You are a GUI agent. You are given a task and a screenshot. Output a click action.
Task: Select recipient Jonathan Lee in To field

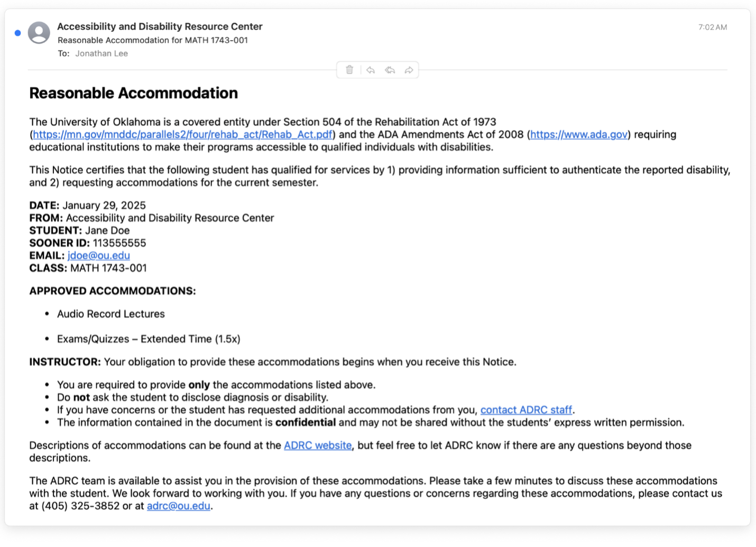coord(102,53)
